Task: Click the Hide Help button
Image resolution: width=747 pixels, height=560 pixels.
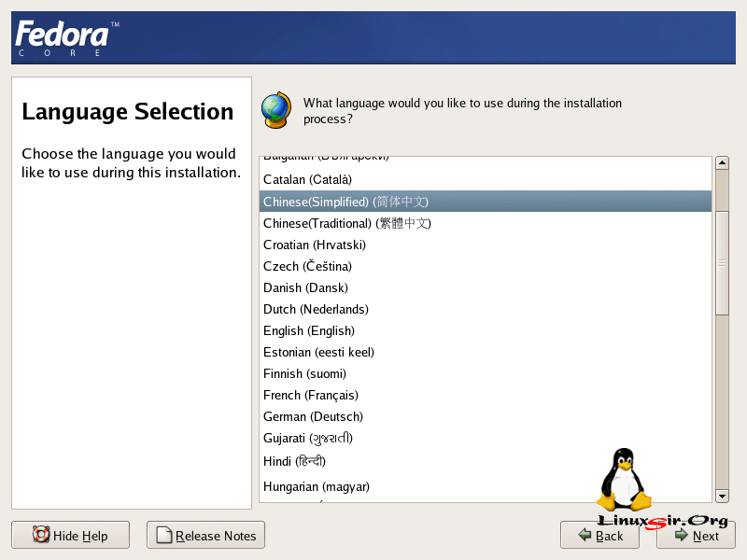Action: (71, 535)
